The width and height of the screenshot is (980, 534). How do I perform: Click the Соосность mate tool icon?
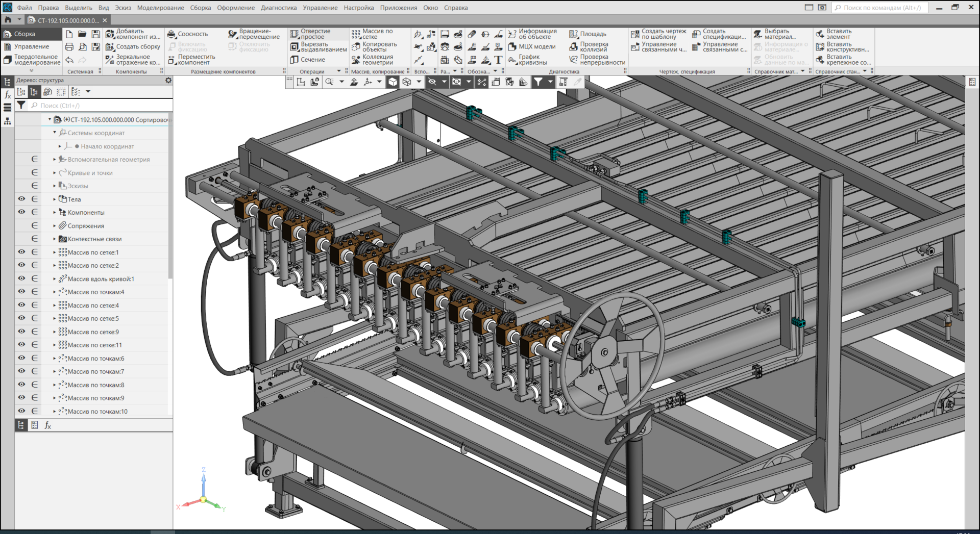pos(172,34)
